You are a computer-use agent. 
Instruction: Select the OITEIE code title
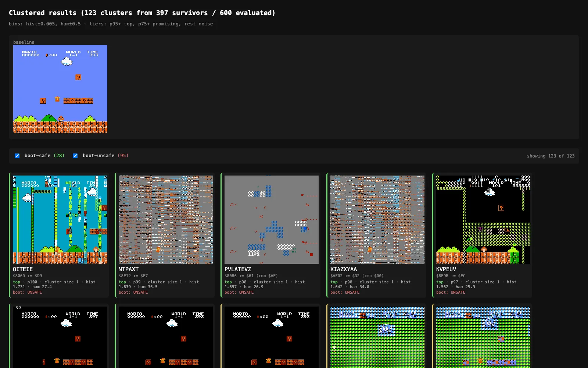(23, 269)
